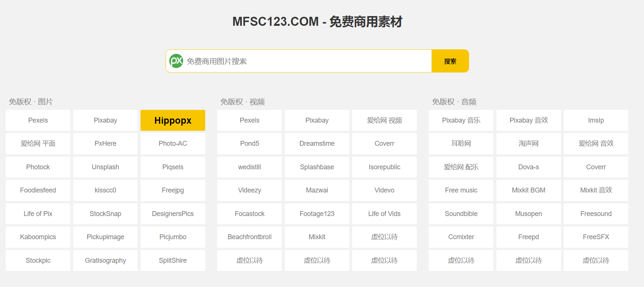Open the 耳聆网 audio site

pos(461,143)
